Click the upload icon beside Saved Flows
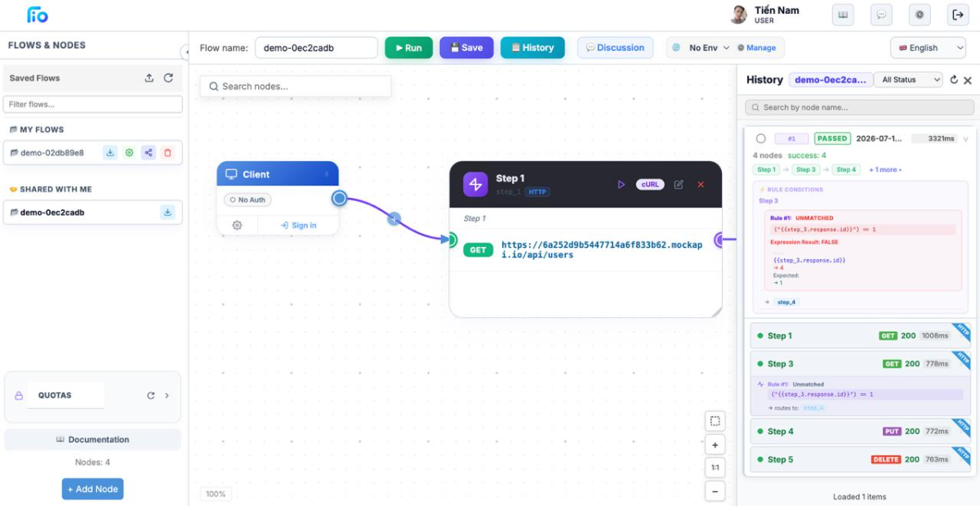980x506 pixels. pos(149,78)
